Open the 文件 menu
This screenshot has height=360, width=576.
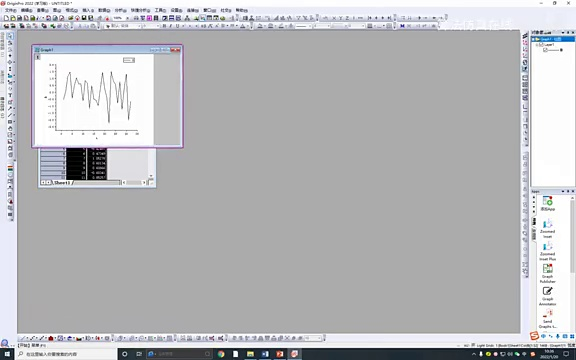[10, 10]
